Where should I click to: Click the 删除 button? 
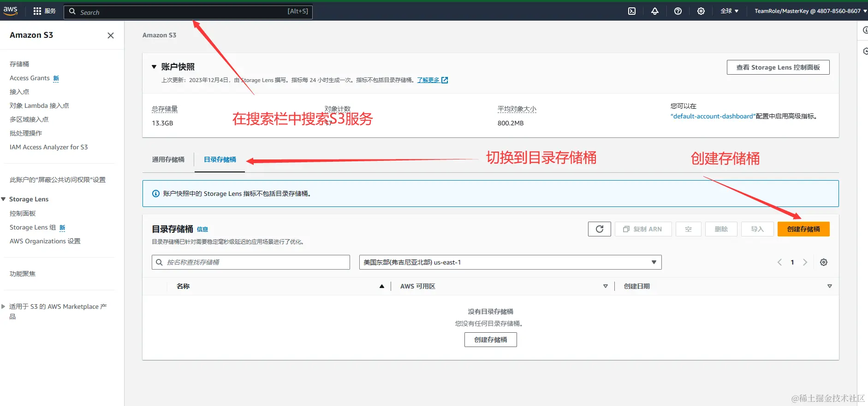click(x=721, y=229)
